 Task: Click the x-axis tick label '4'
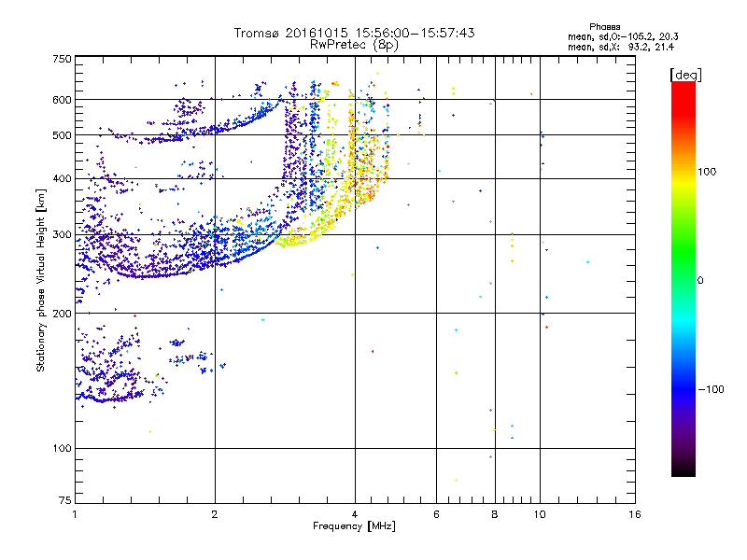pyautogui.click(x=355, y=514)
